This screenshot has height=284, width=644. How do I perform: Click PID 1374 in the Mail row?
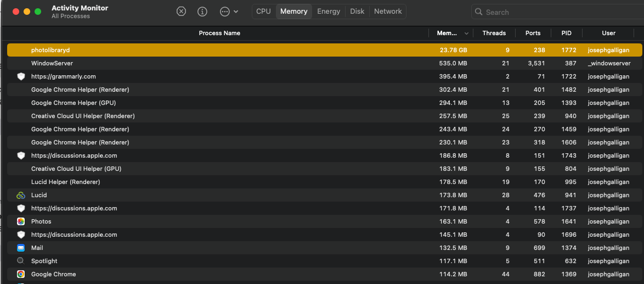(569, 248)
